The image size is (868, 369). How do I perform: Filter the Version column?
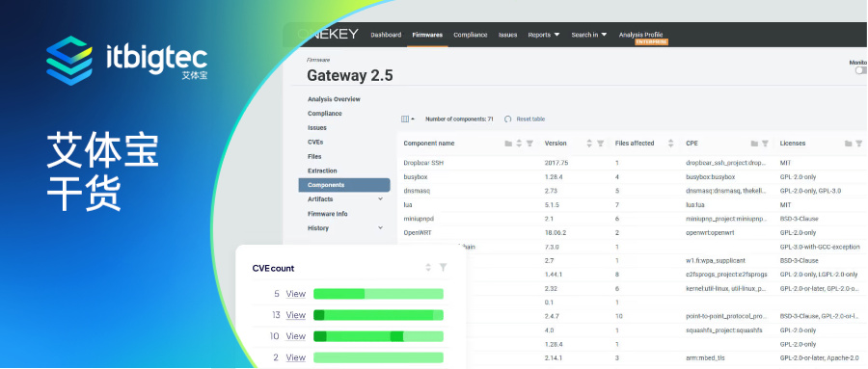pyautogui.click(x=600, y=144)
